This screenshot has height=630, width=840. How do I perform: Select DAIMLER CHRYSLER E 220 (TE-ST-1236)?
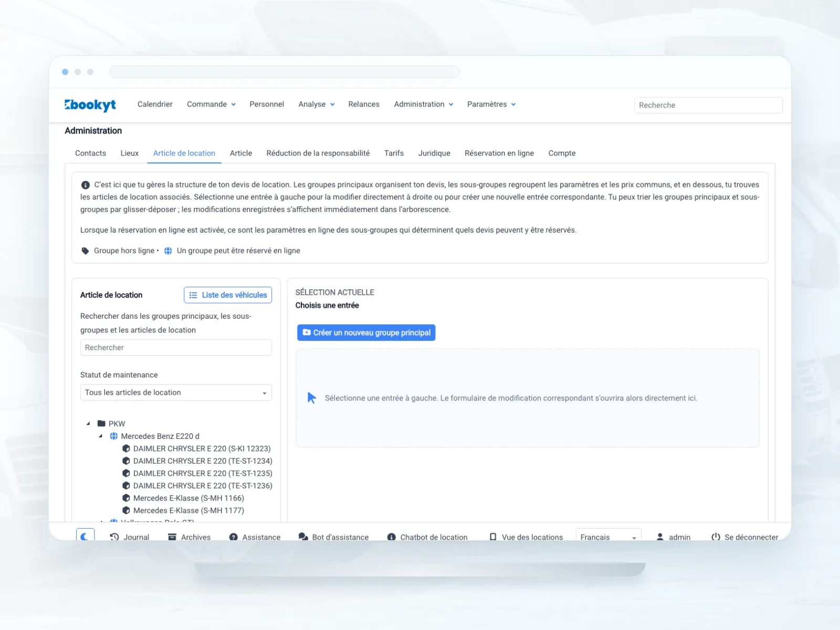[203, 486]
